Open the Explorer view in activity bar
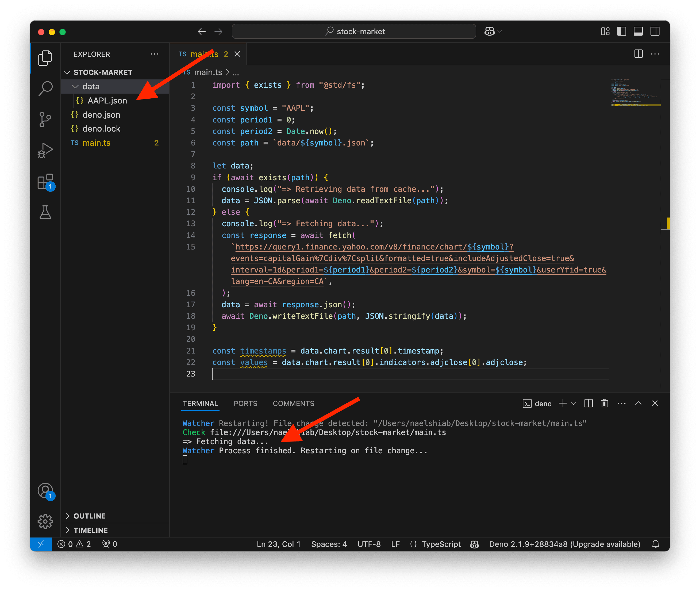Screen dimensions: 700x591 pyautogui.click(x=45, y=57)
